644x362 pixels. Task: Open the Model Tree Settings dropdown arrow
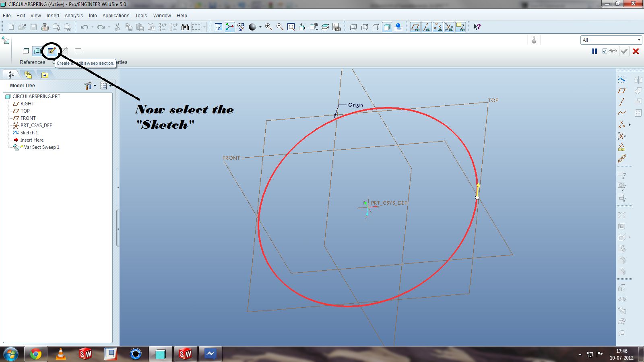[95, 86]
